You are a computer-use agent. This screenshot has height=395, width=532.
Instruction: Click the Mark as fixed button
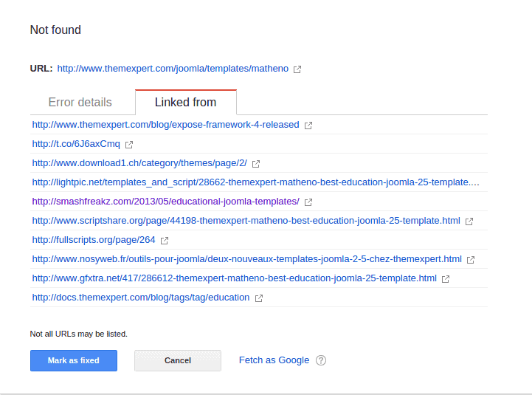[x=74, y=360]
